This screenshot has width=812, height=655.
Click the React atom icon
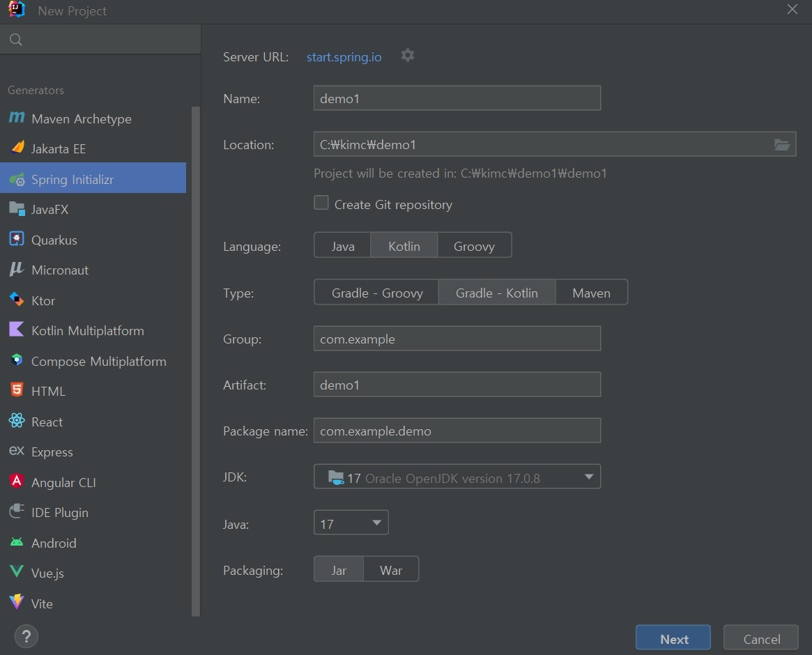[x=17, y=421]
